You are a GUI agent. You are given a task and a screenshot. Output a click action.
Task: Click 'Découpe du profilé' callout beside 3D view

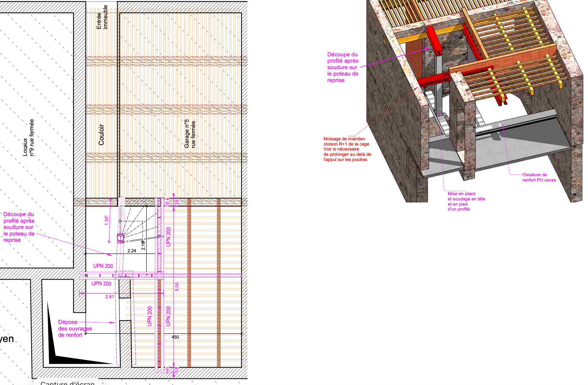[x=342, y=67]
